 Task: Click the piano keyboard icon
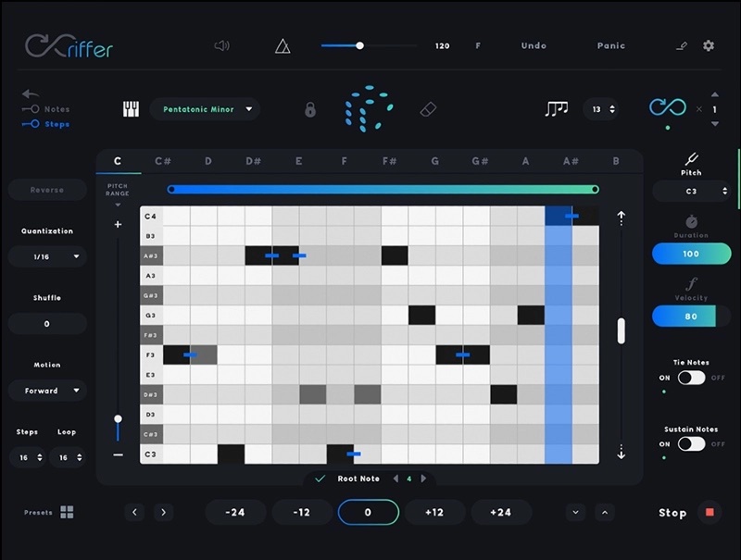[x=131, y=109]
